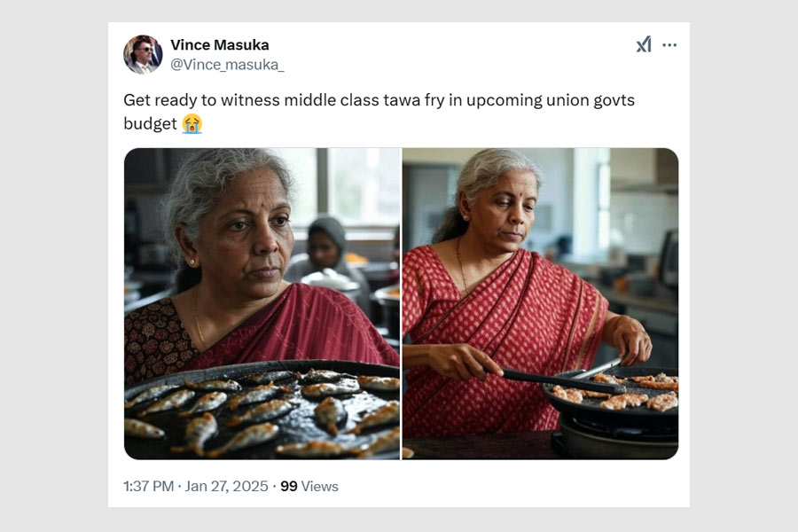Click the Grok icon on the tweet

point(644,44)
